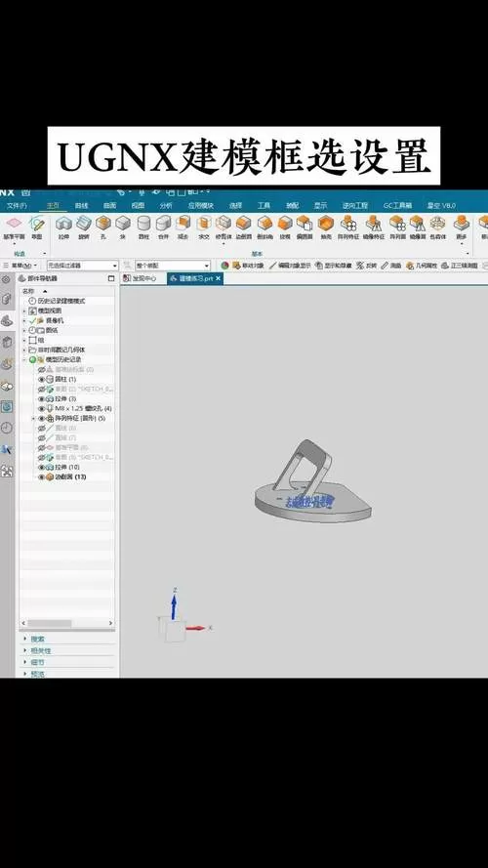Click the 移动对象 toolbar button
Viewport: 488px width, 868px height.
tap(248, 266)
